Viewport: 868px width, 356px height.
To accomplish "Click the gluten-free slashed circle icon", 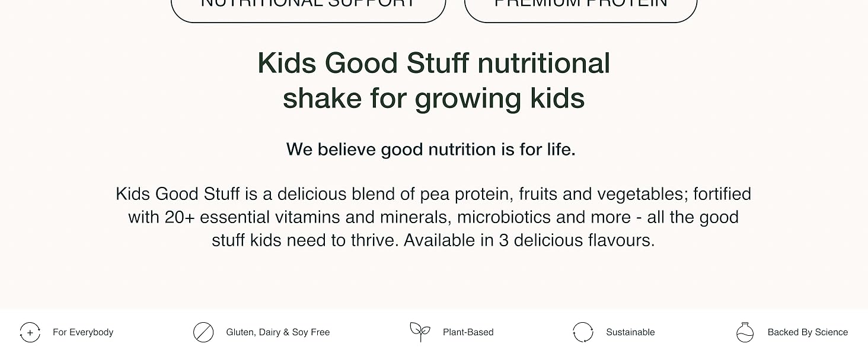I will 203,332.
